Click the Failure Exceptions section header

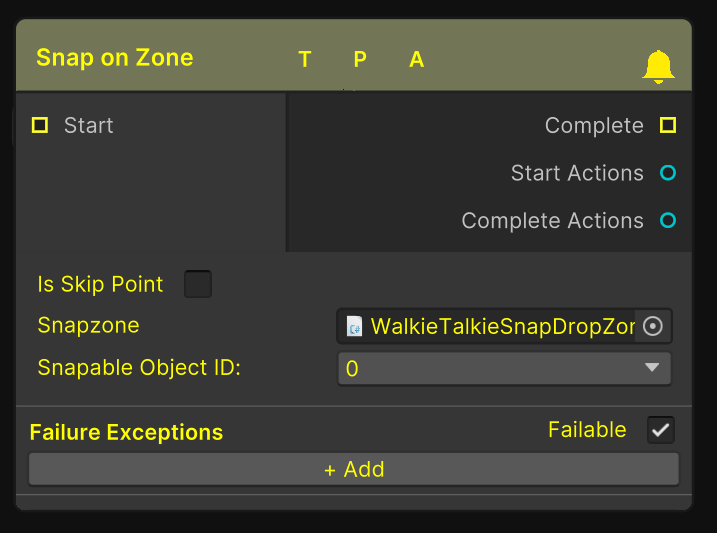click(126, 432)
